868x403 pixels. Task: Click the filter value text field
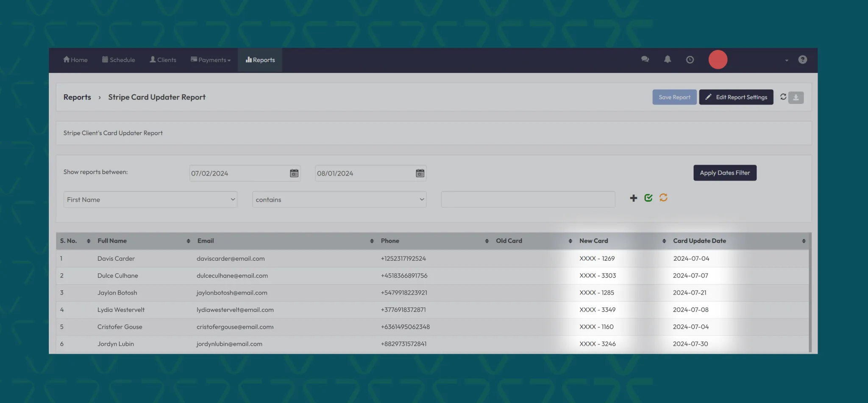pos(528,199)
